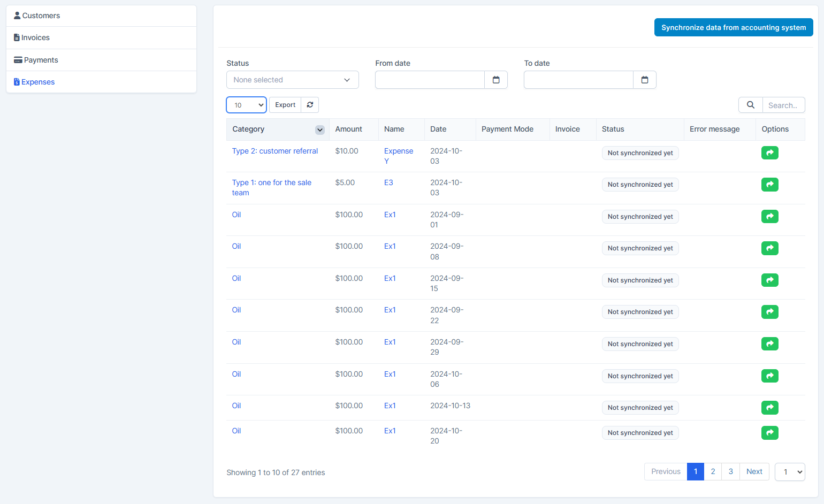Open the Invoices sidebar menu
This screenshot has height=504, width=824.
click(x=101, y=37)
